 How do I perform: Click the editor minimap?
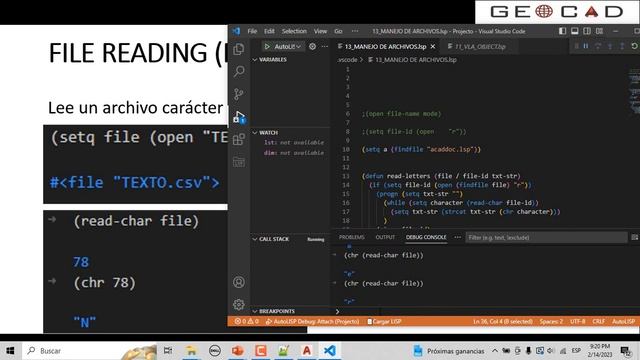pos(634,92)
